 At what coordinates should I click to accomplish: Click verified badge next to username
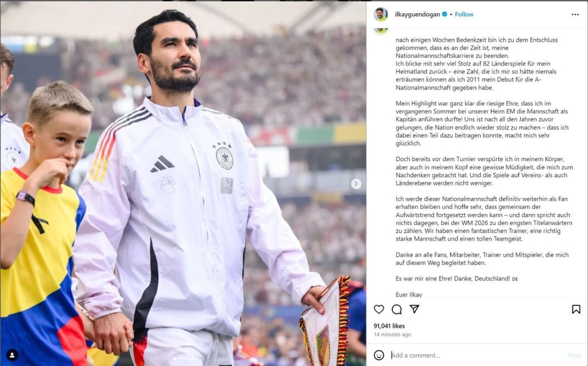tap(444, 14)
